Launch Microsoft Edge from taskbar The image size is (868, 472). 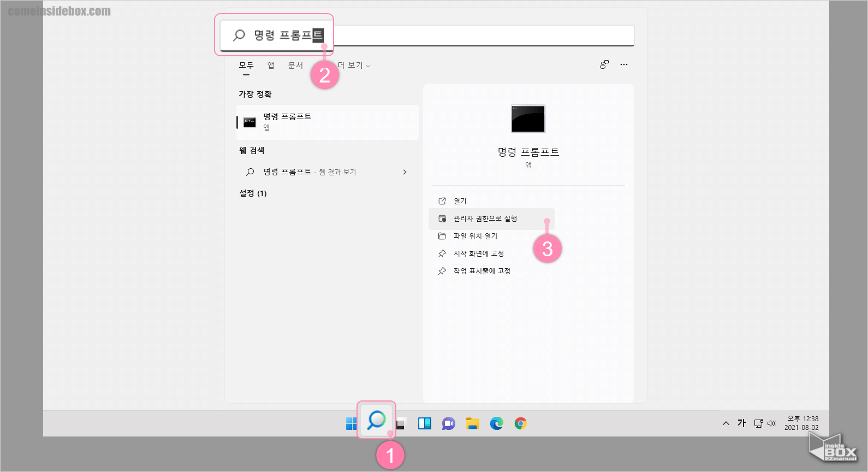coord(497,423)
